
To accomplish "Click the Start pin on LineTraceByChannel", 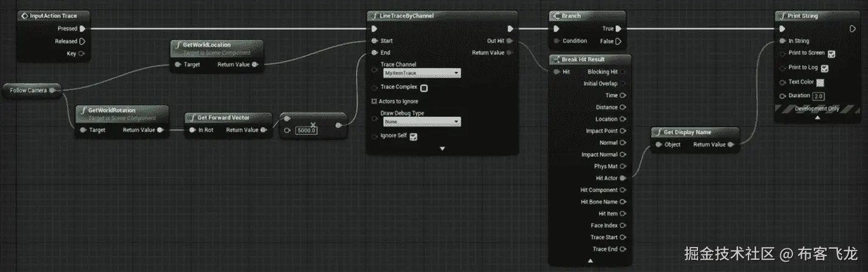I will pos(375,41).
